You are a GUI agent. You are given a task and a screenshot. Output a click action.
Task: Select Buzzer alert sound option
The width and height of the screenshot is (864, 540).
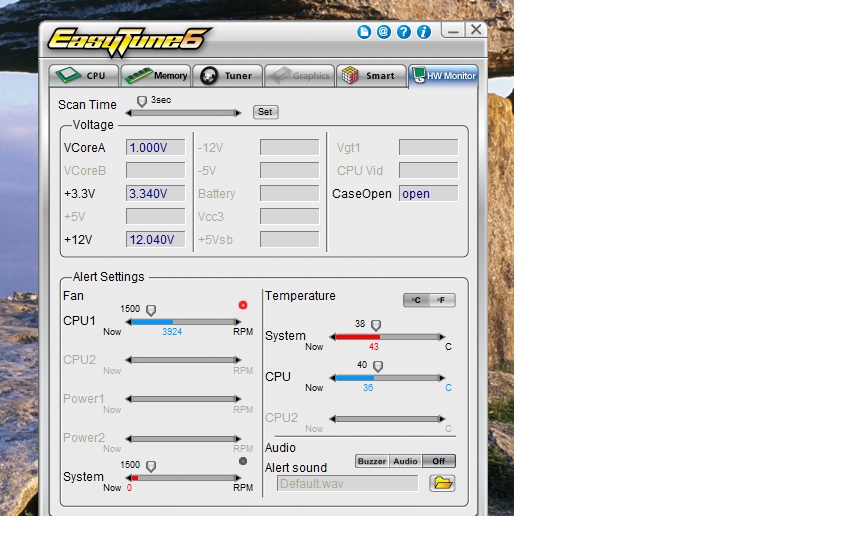click(372, 461)
